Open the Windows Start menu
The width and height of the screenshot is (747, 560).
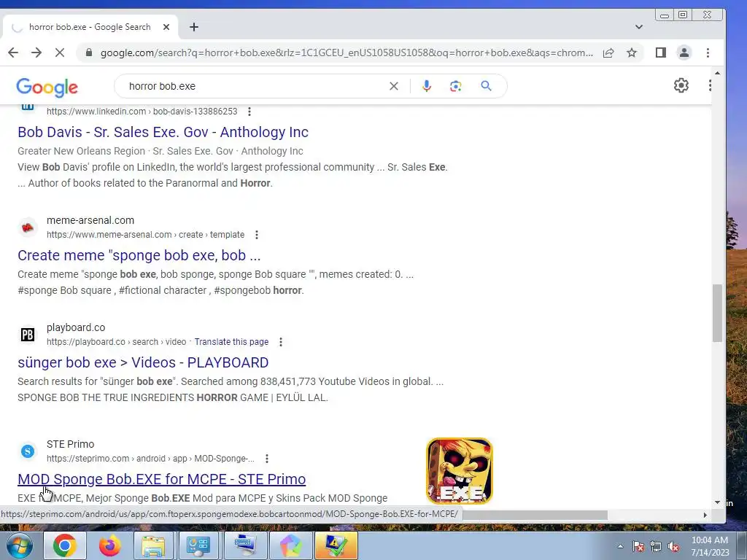click(19, 545)
